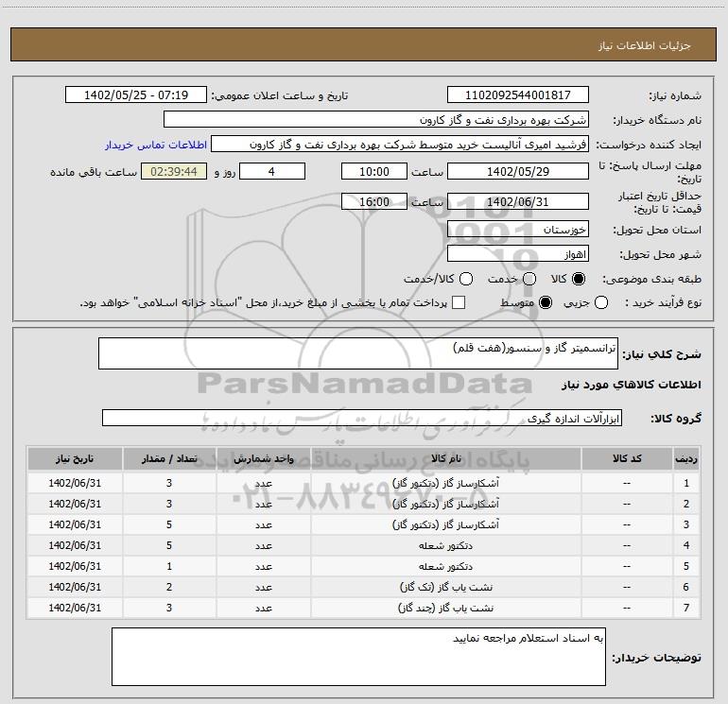Click the جزئیات اطلاعات نیاز header title

click(x=645, y=45)
